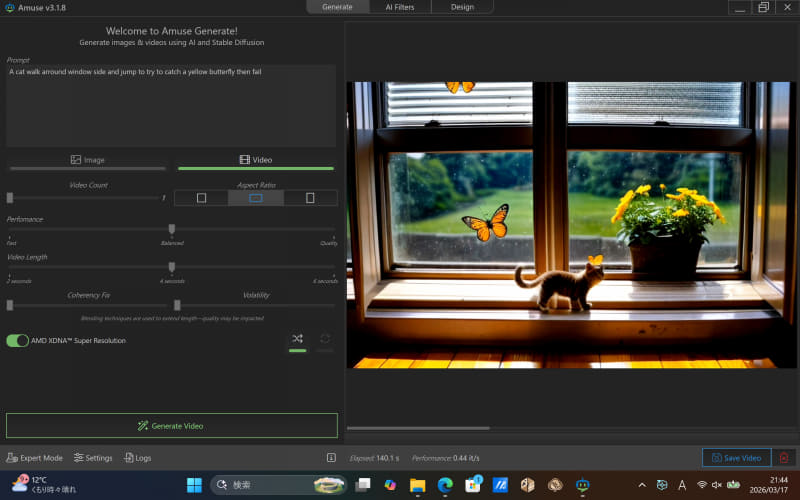Click the Video Length slider handle
The height and width of the screenshot is (500, 800).
[x=172, y=267]
